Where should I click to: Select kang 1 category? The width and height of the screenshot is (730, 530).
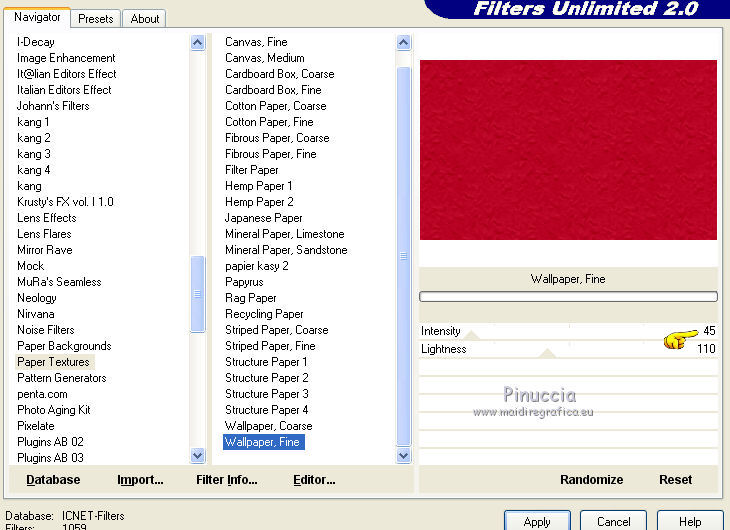click(x=33, y=122)
